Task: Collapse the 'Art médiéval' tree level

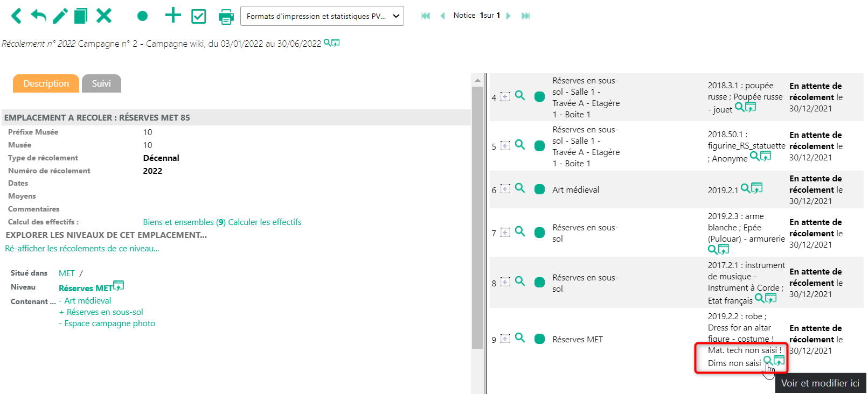Action: coord(61,301)
